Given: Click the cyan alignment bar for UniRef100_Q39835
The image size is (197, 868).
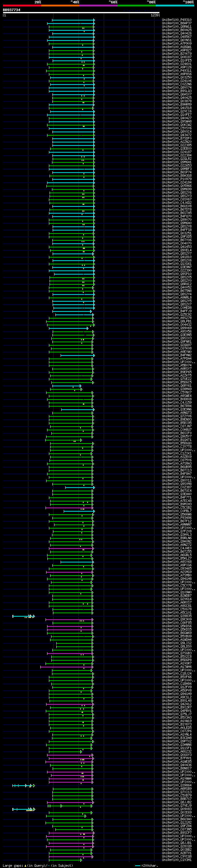Looking at the screenshot, I should point(24,616).
